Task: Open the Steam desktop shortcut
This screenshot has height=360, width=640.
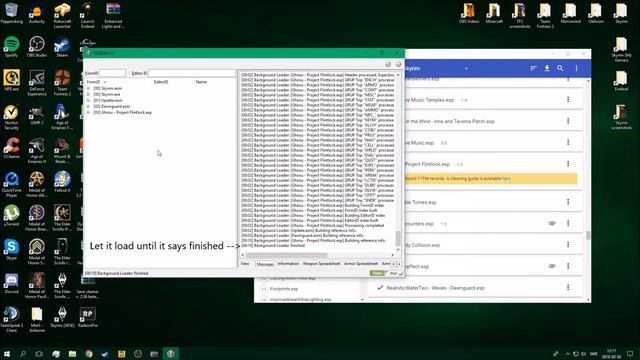Action: pyautogui.click(x=62, y=47)
